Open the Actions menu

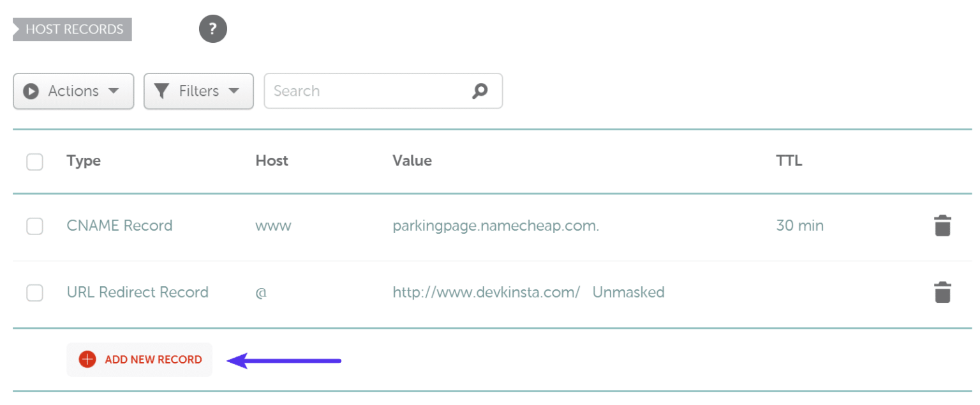click(73, 91)
